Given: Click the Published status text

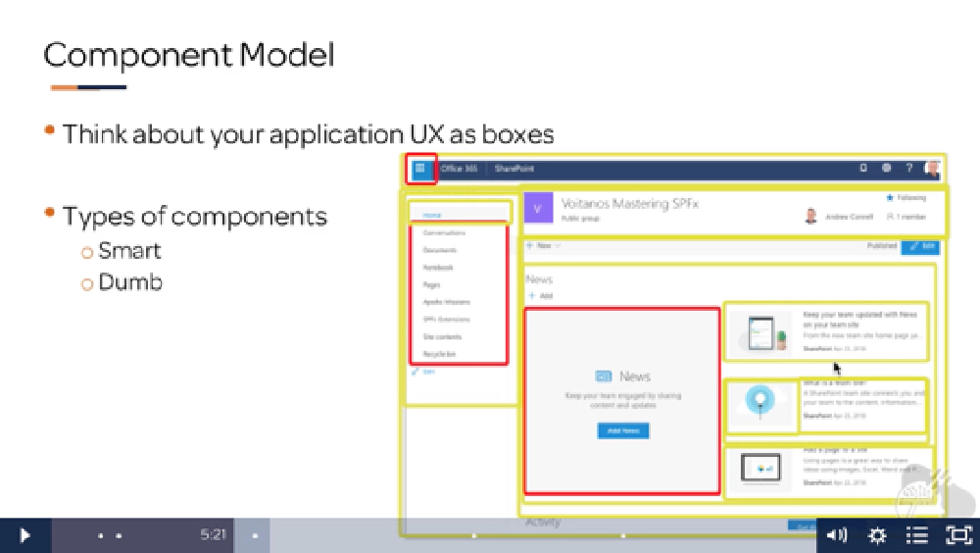Looking at the screenshot, I should [882, 246].
